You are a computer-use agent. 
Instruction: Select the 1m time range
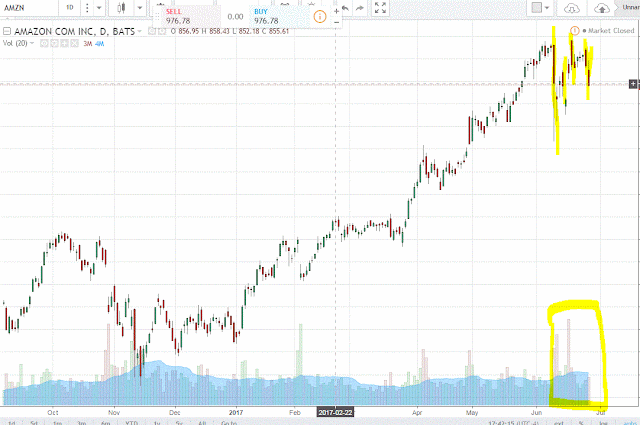[x=58, y=422]
